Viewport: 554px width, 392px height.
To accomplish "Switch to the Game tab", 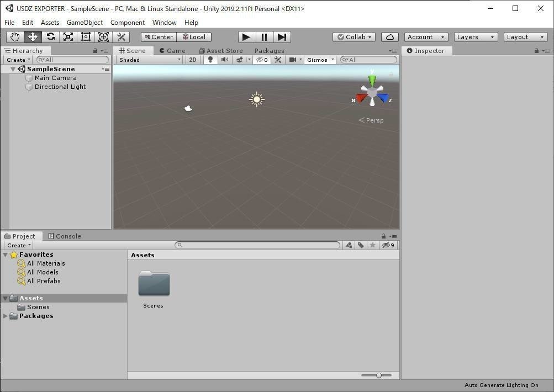I will tap(172, 50).
